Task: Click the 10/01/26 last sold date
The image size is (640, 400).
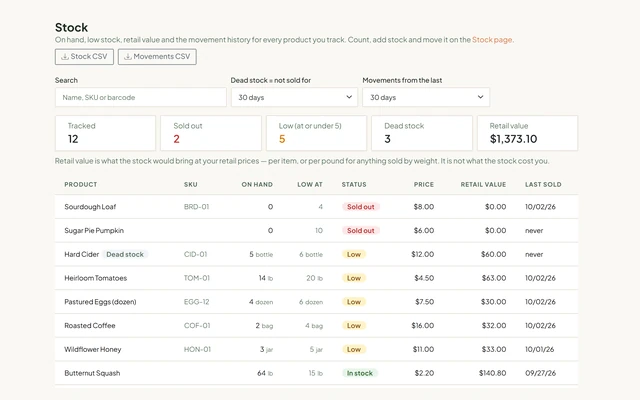Action: (x=540, y=349)
